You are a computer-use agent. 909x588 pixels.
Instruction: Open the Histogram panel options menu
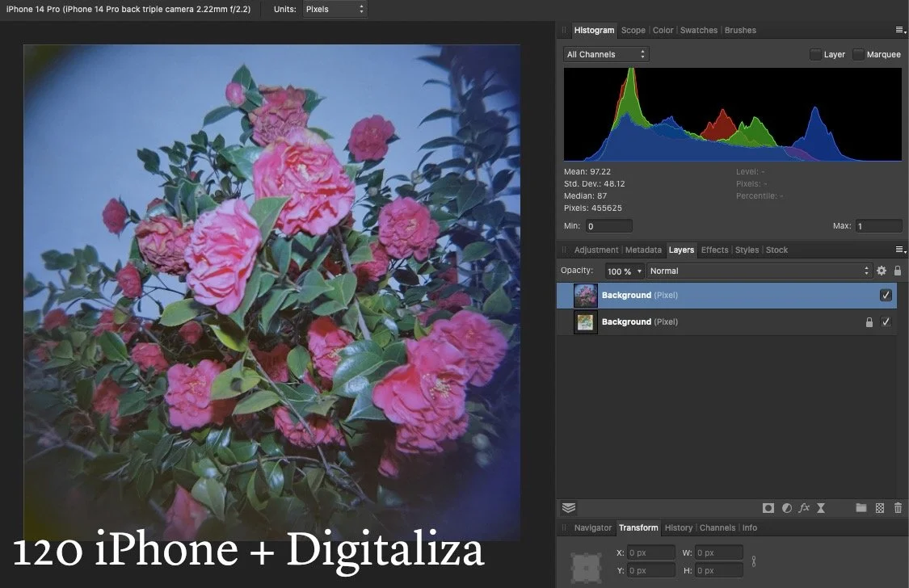coord(900,30)
